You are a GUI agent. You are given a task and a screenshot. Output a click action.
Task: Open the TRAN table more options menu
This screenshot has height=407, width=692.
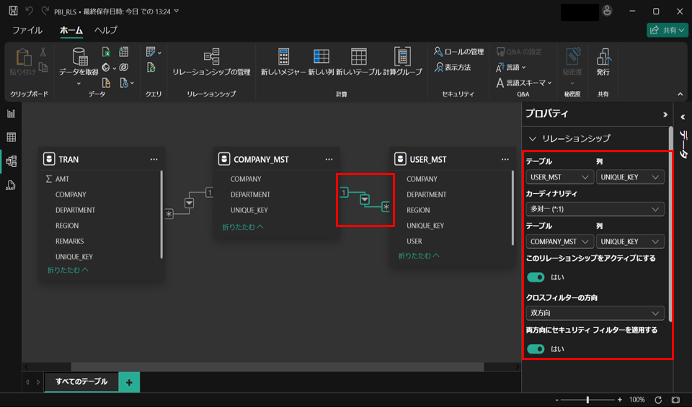154,159
